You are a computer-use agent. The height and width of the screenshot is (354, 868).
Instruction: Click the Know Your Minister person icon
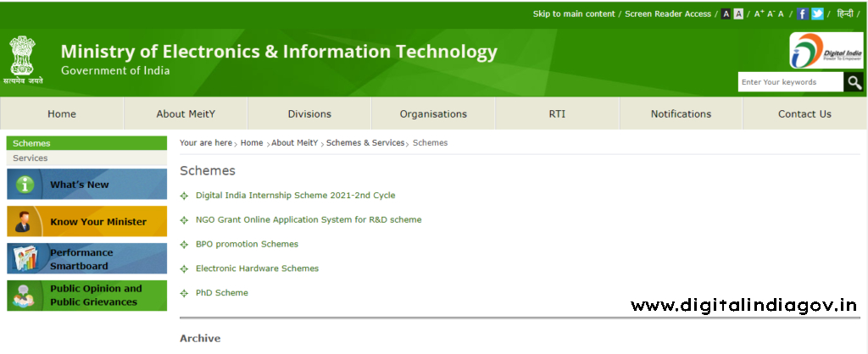tap(23, 221)
